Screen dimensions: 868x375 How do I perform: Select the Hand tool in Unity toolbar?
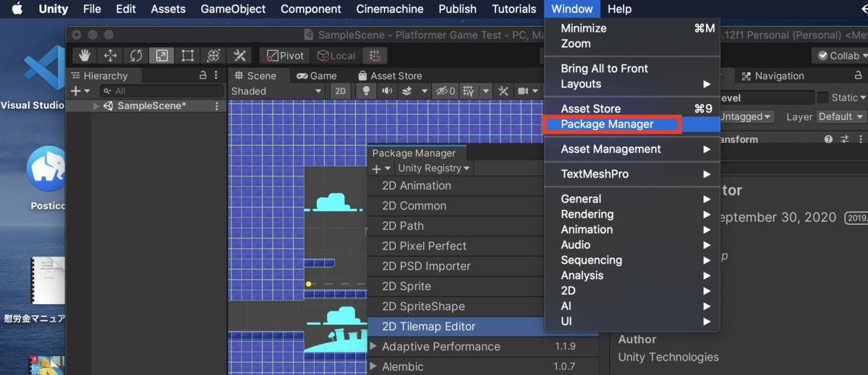(85, 56)
